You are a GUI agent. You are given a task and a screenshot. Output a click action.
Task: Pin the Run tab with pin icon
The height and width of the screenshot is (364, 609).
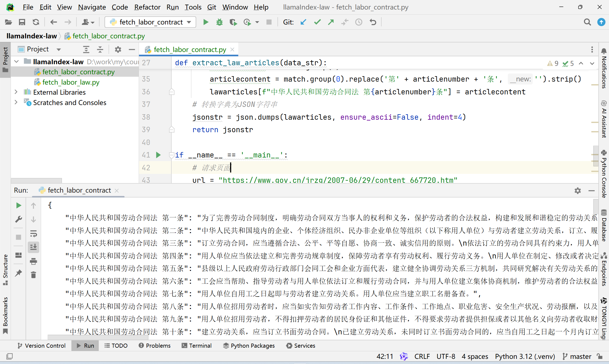point(18,273)
